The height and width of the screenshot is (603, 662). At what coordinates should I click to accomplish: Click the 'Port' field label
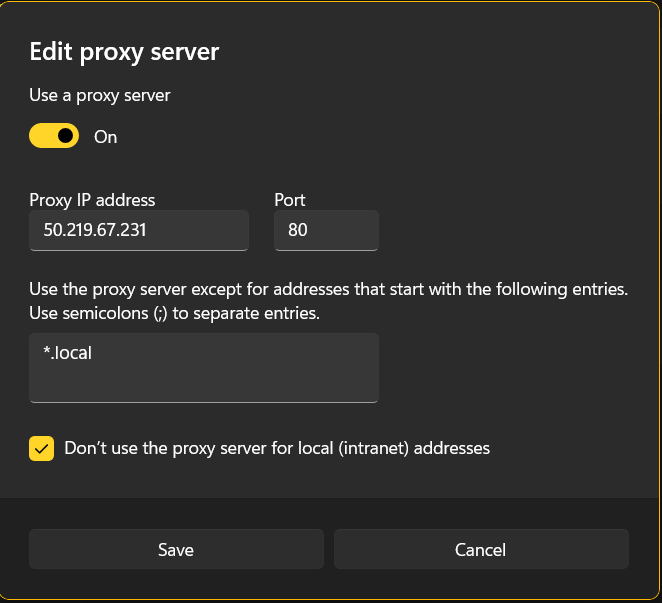[290, 200]
